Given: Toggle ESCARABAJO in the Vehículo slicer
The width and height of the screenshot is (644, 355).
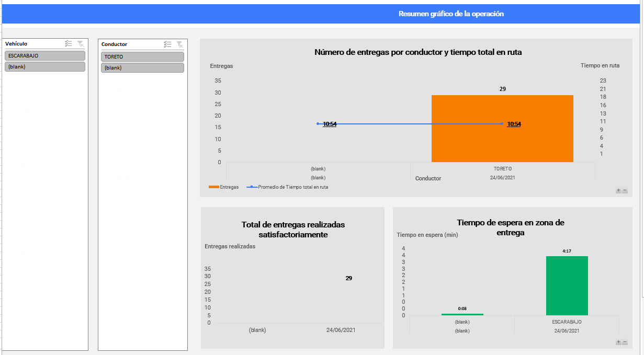Looking at the screenshot, I should 45,55.
